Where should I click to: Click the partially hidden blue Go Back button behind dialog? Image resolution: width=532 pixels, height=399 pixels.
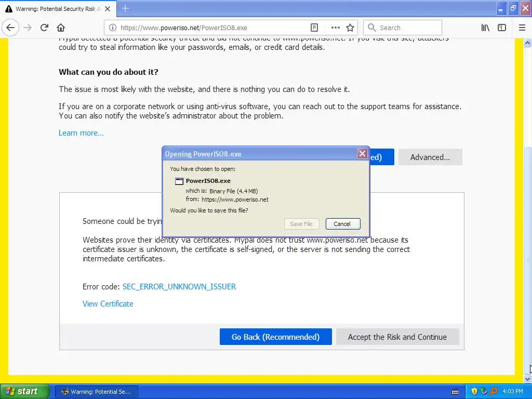382,157
